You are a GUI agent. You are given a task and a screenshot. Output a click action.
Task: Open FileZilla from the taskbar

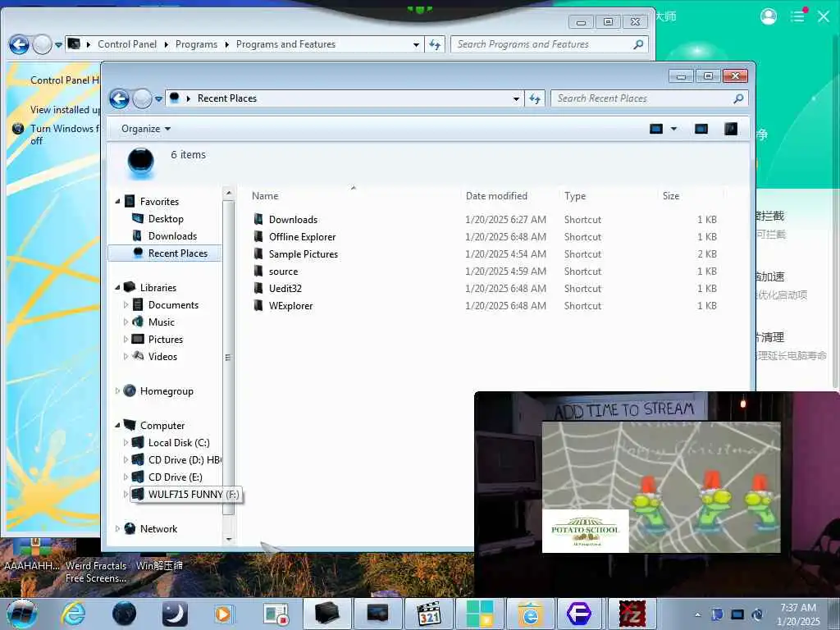coord(632,614)
